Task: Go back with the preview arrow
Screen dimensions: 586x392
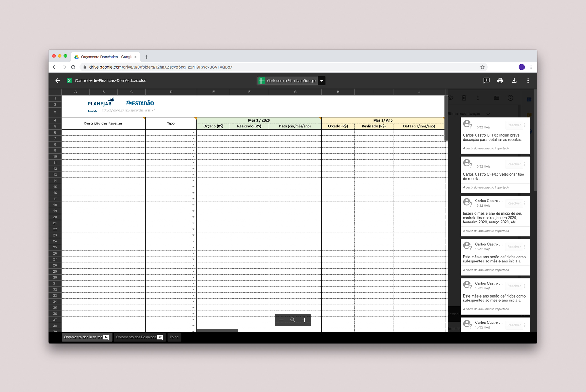Action: pos(58,80)
